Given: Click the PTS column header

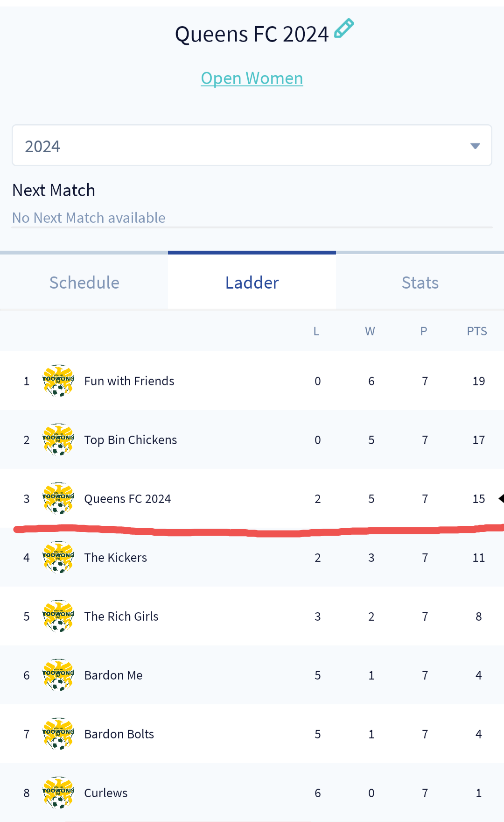Looking at the screenshot, I should coord(477,331).
